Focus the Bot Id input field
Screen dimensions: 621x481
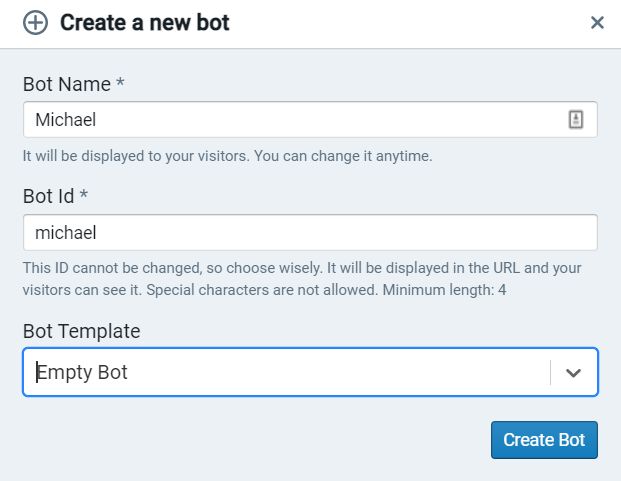(310, 233)
